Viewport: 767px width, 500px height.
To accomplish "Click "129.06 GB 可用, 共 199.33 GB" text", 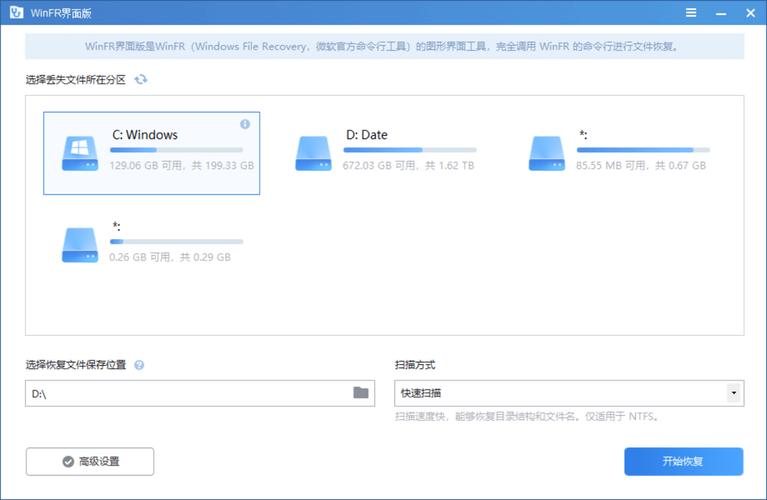I will [x=181, y=165].
